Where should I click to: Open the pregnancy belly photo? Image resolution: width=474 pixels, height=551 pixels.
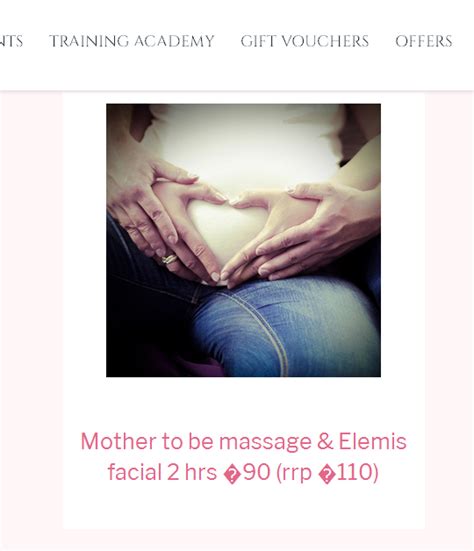[243, 240]
